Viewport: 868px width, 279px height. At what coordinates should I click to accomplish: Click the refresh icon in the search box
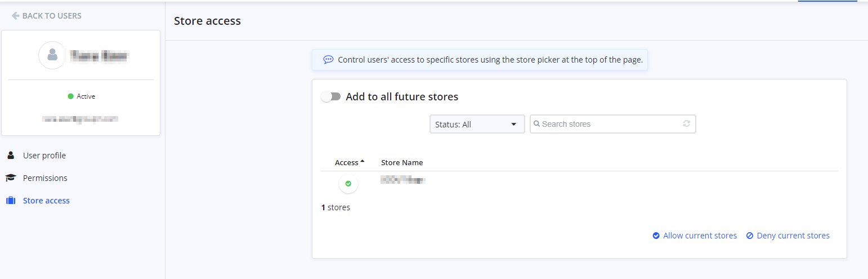click(687, 124)
